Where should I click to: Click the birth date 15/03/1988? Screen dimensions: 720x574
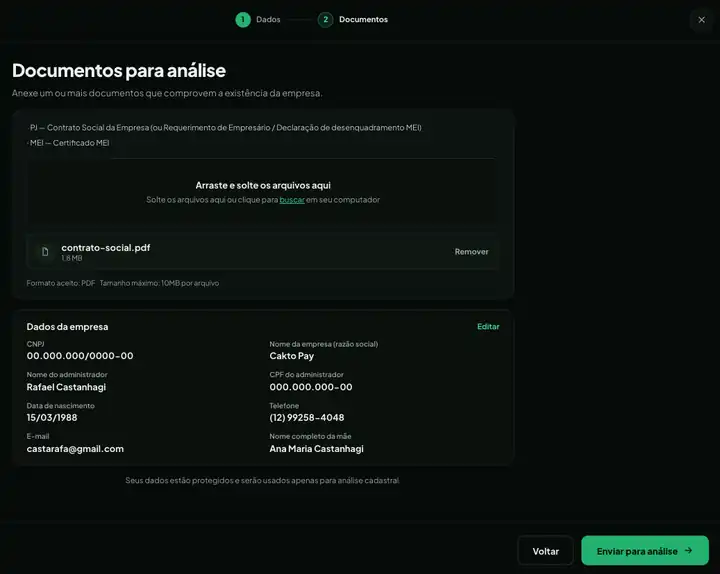pos(52,418)
